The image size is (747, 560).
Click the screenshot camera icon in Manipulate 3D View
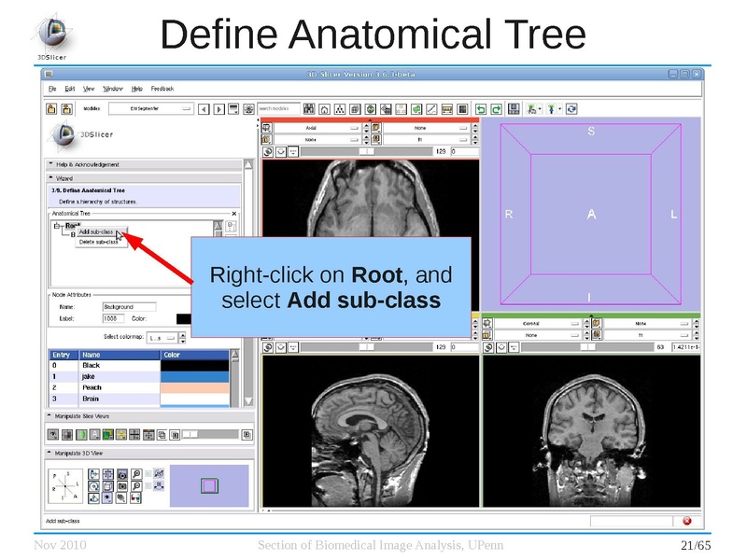(122, 474)
